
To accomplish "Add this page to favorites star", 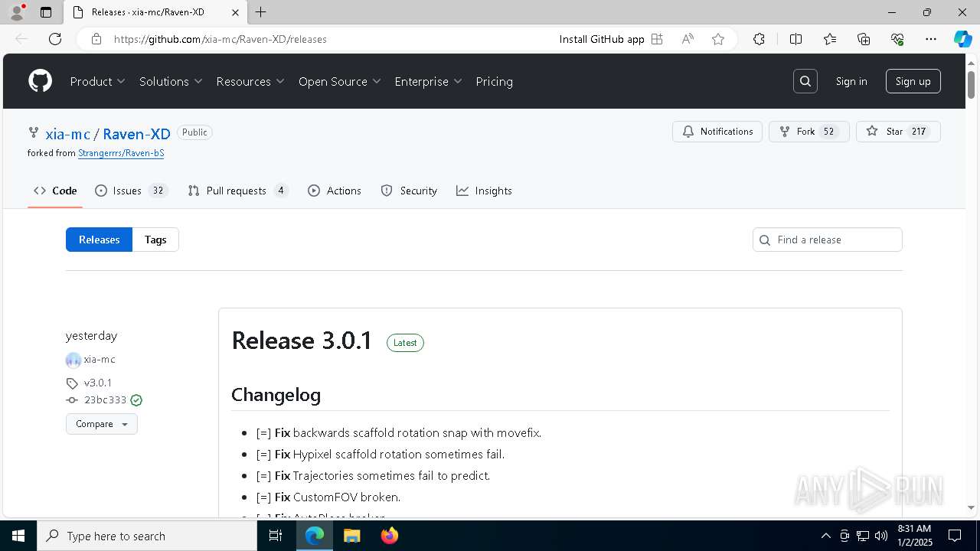I will click(718, 39).
